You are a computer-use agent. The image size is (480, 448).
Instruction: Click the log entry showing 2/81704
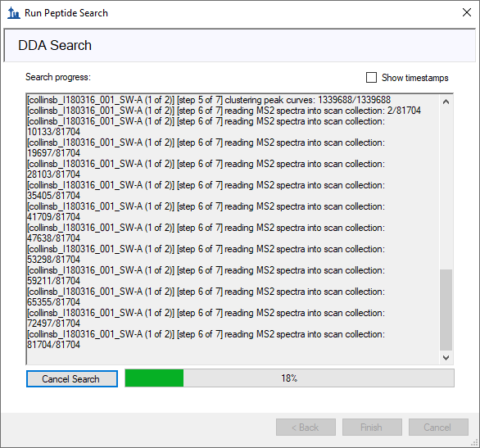point(224,111)
